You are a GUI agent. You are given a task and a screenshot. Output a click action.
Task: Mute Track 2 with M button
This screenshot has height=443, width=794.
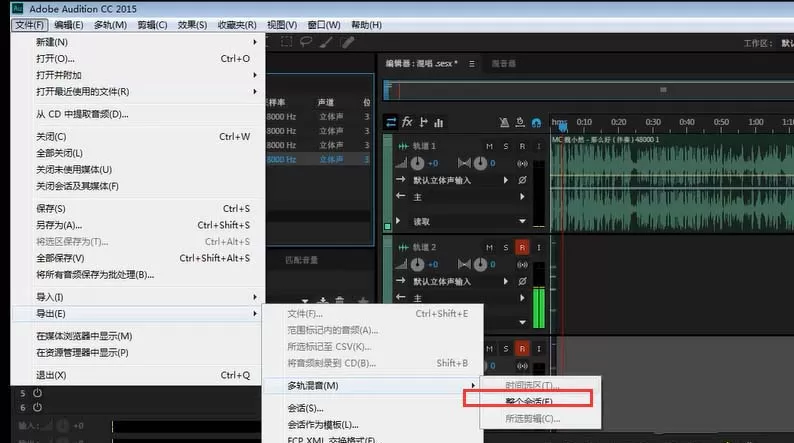489,248
